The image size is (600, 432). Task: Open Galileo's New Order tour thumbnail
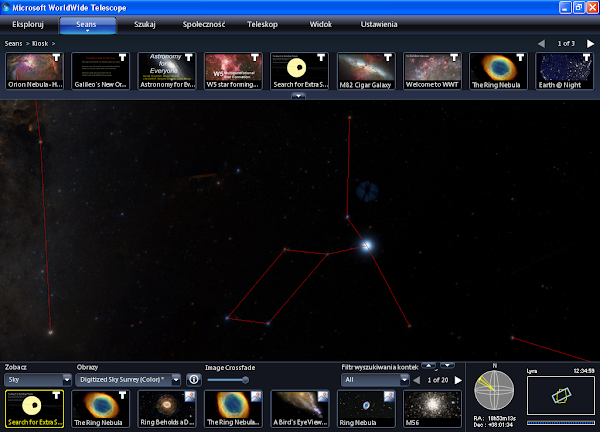point(101,71)
